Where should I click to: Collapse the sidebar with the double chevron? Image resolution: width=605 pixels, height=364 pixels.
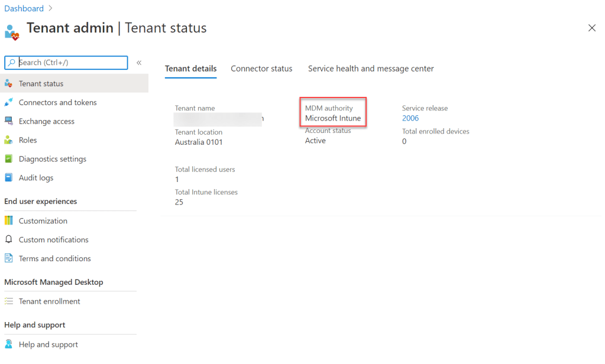[x=139, y=63]
